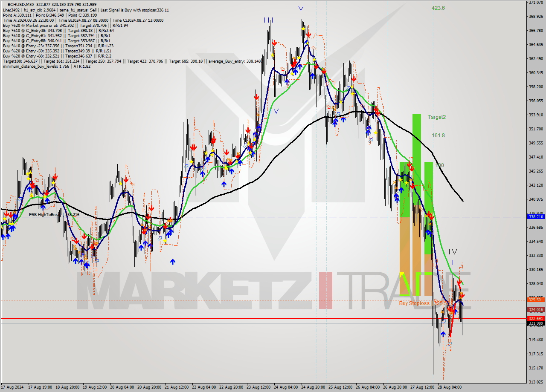546x392 pixels.
Task: Click the '28 Aug 04:00' time label
Action: point(450,388)
